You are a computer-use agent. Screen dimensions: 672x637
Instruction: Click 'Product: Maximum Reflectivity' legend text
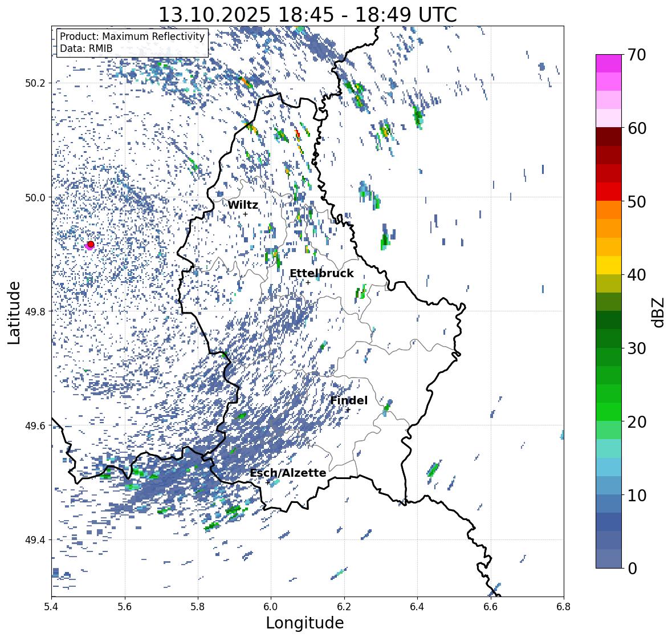[x=132, y=36]
